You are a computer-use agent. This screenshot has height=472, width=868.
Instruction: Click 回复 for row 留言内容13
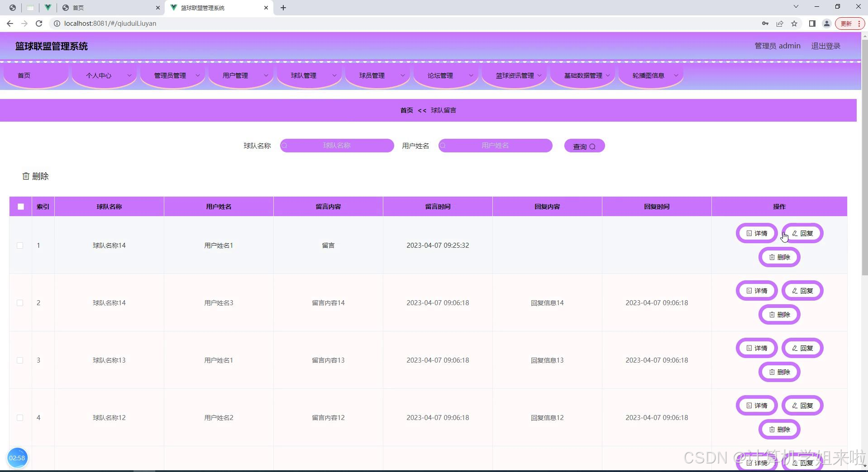[802, 348]
